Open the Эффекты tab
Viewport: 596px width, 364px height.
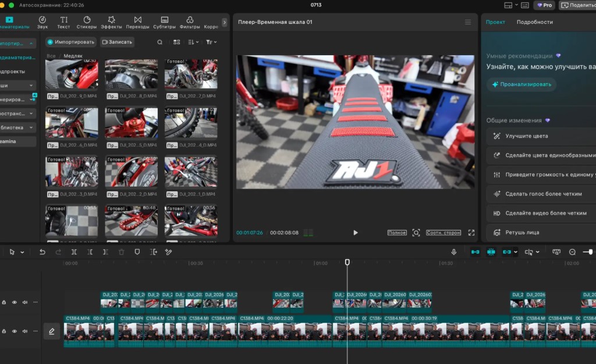pos(111,23)
